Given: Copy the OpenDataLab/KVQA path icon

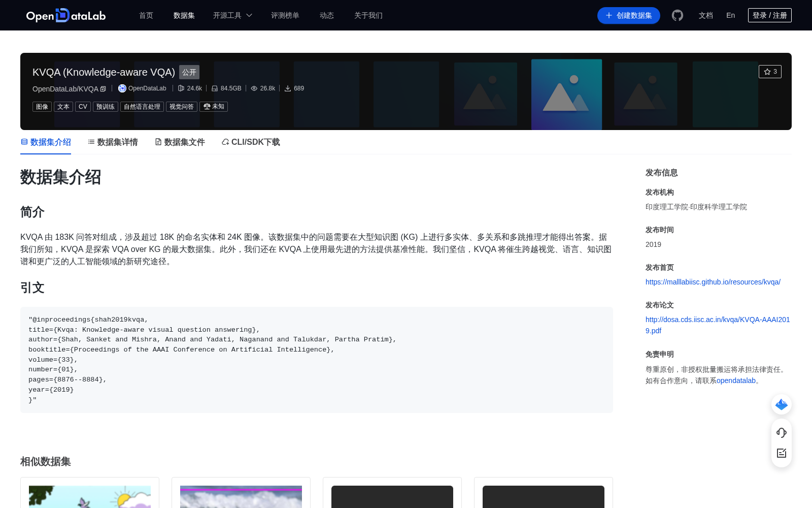Looking at the screenshot, I should coord(103,89).
